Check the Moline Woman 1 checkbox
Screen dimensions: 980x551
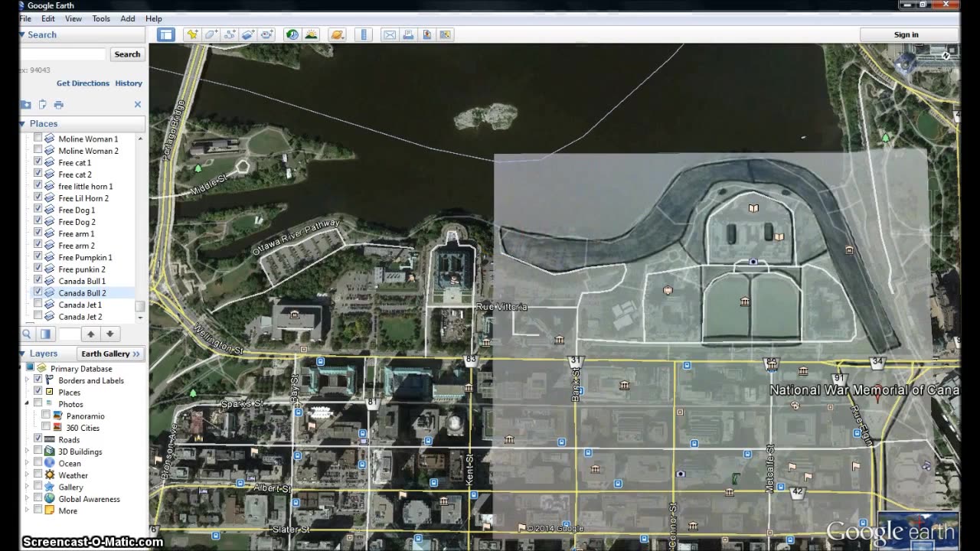point(38,139)
